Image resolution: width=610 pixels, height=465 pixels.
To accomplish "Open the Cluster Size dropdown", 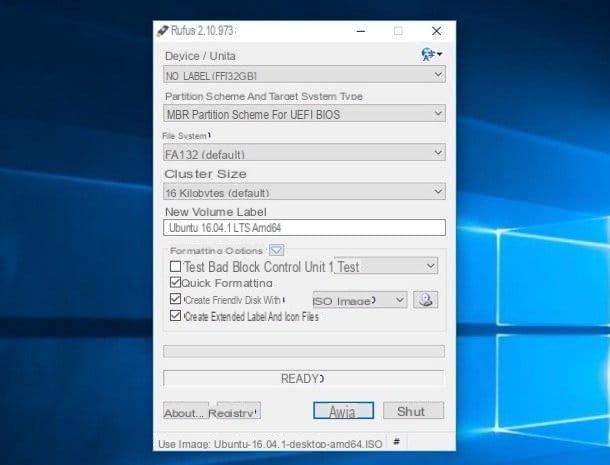I will coord(304,191).
